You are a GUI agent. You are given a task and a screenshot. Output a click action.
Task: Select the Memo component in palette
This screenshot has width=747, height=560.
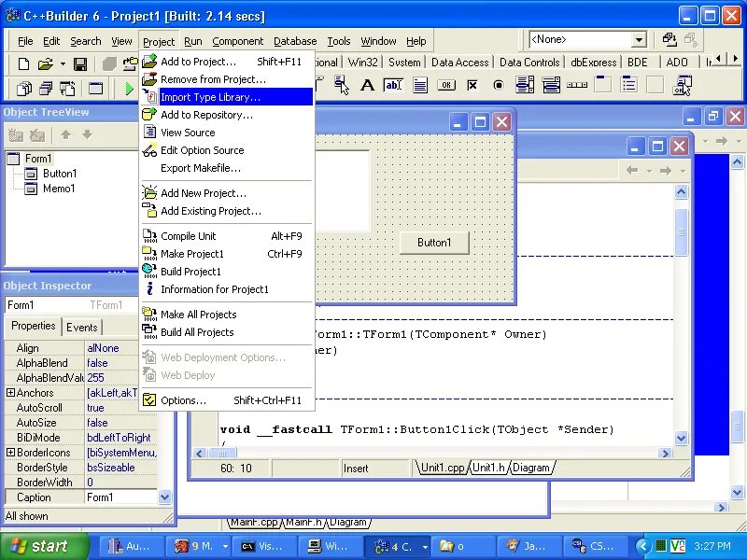point(419,85)
